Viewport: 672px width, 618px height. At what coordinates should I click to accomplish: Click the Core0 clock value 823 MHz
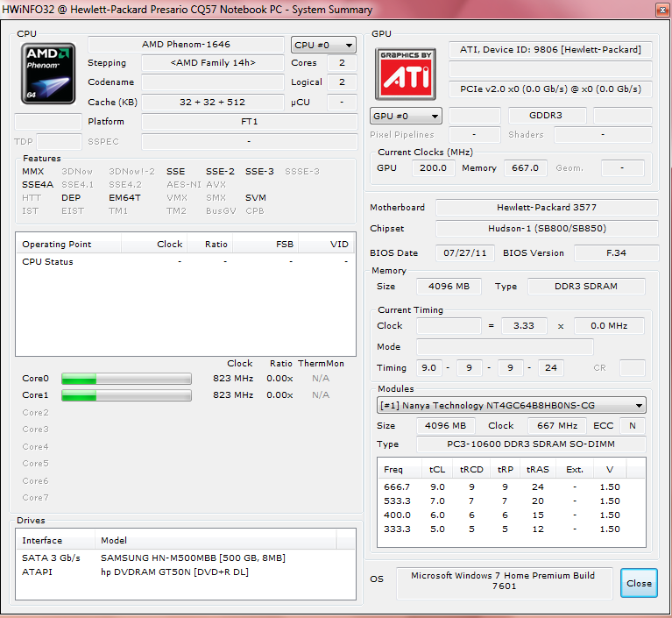point(233,379)
